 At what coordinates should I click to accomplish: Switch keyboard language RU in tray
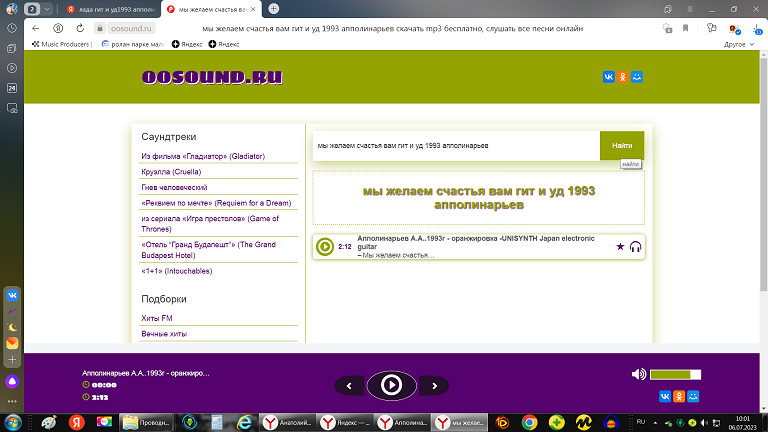[641, 422]
